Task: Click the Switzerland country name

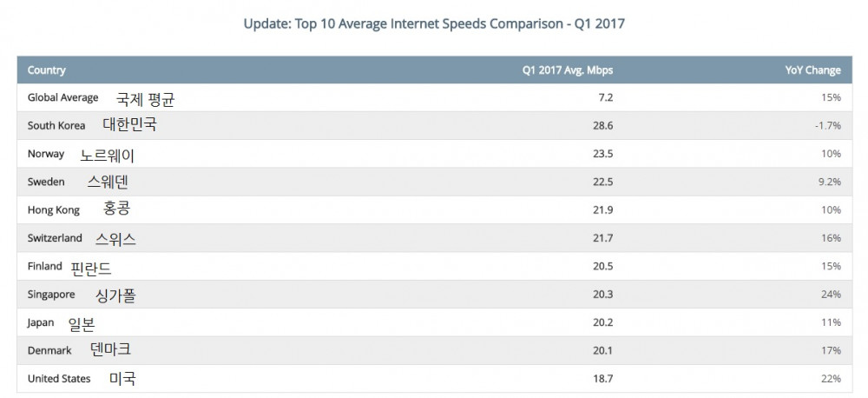Action: click(55, 238)
